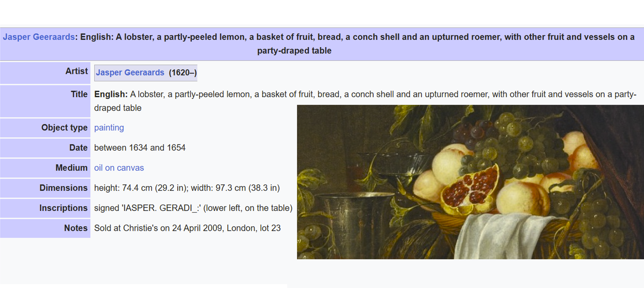This screenshot has height=288, width=644.
Task: Click the Object type label cell
Action: (45, 128)
